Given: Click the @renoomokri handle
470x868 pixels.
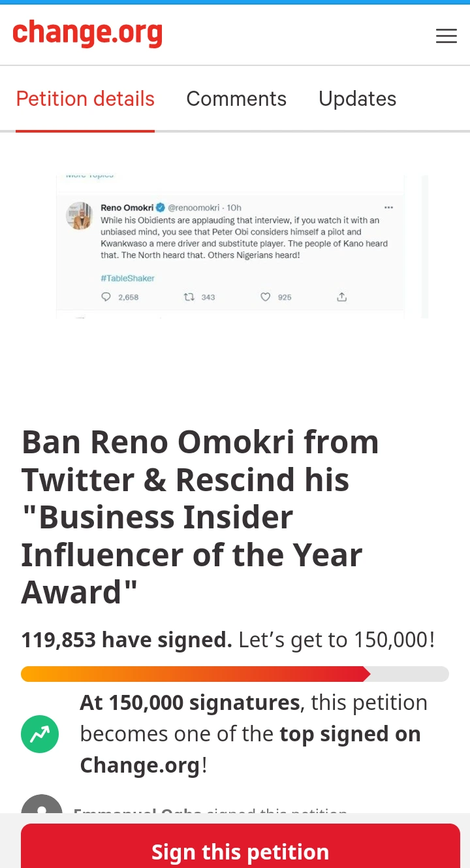Looking at the screenshot, I should (x=194, y=208).
